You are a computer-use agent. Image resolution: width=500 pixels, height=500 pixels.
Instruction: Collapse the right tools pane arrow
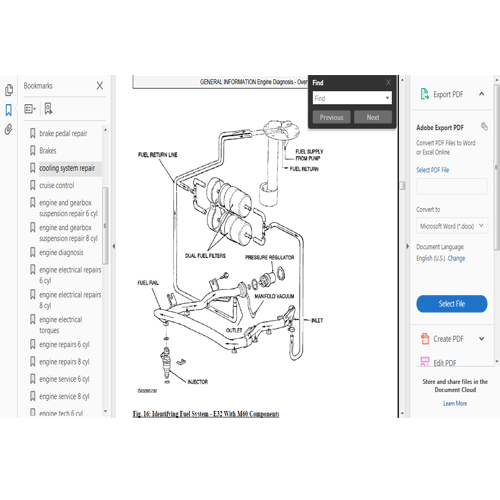click(x=407, y=246)
